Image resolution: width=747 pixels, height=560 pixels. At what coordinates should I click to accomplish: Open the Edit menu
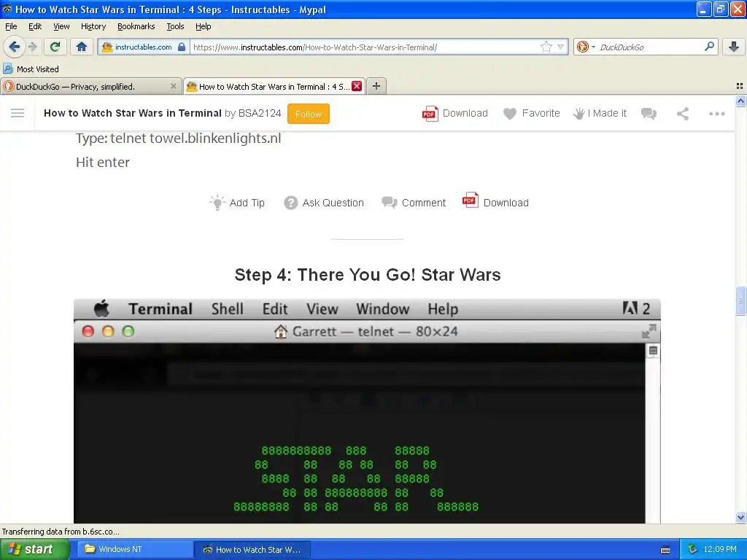point(35,26)
